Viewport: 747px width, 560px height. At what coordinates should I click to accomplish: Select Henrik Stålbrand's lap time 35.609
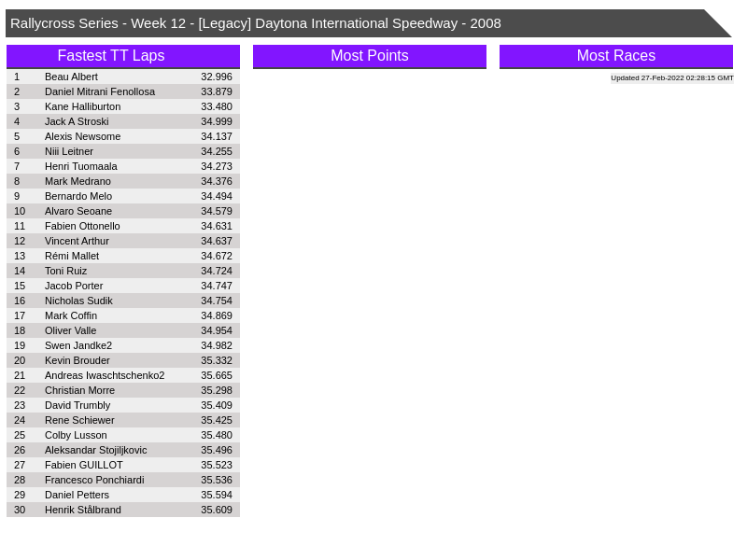click(217, 510)
